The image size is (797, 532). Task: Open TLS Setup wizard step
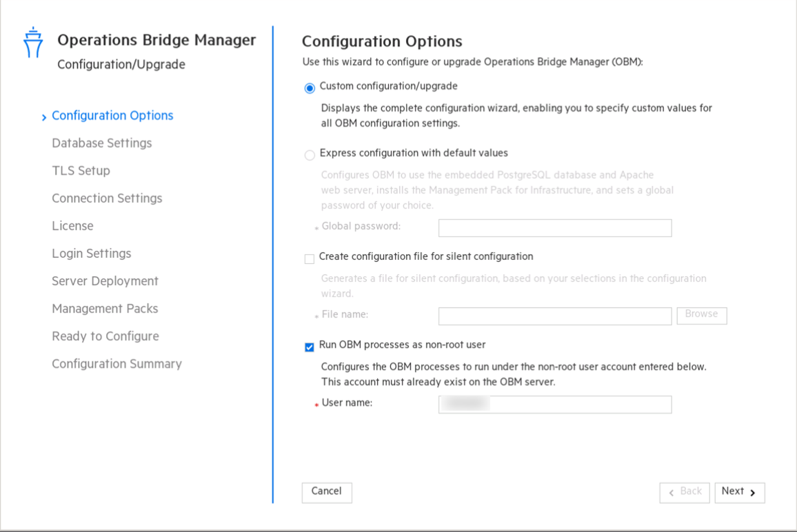81,171
